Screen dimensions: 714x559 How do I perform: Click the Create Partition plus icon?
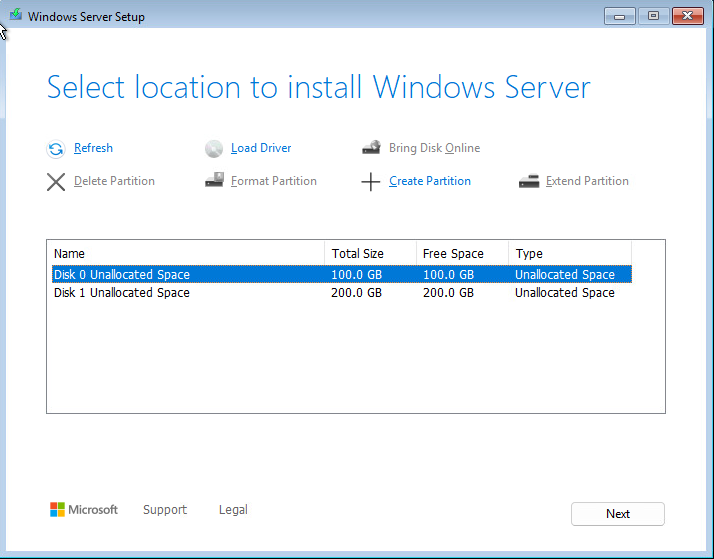tap(371, 182)
